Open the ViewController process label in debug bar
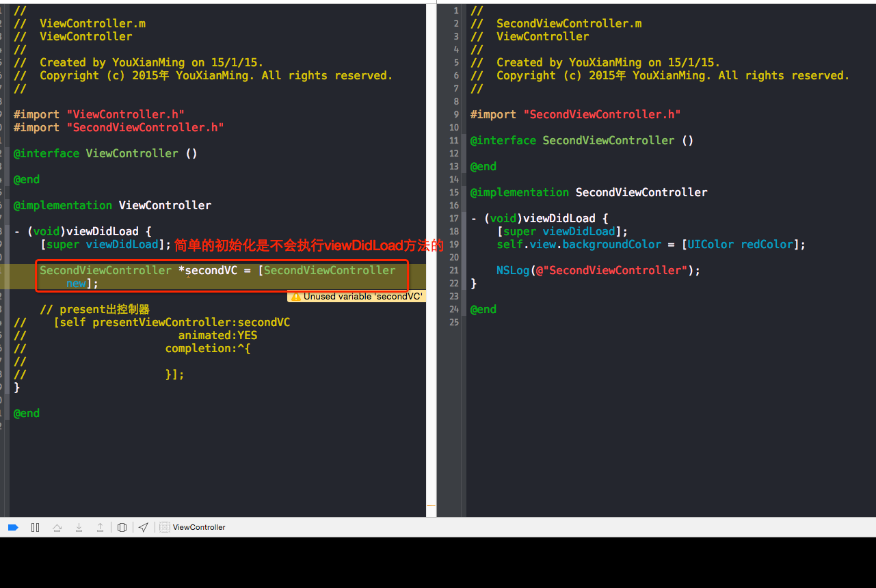Screen dimensions: 876x588 [x=199, y=527]
